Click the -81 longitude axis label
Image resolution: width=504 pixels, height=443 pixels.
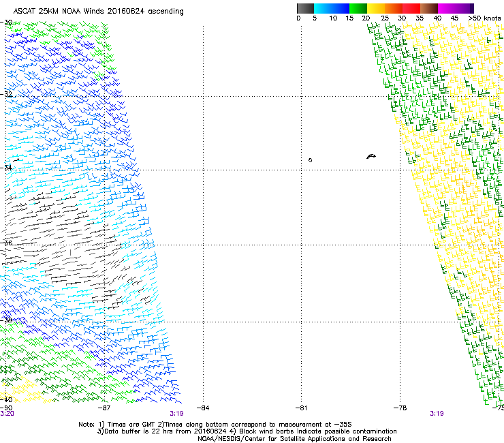pyautogui.click(x=301, y=408)
